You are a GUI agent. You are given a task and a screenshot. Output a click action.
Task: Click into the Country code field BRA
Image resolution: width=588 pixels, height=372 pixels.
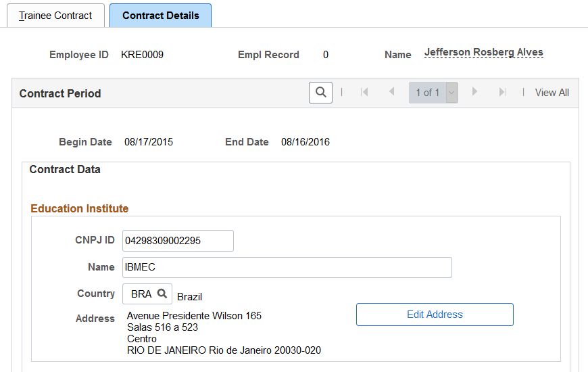click(x=141, y=294)
